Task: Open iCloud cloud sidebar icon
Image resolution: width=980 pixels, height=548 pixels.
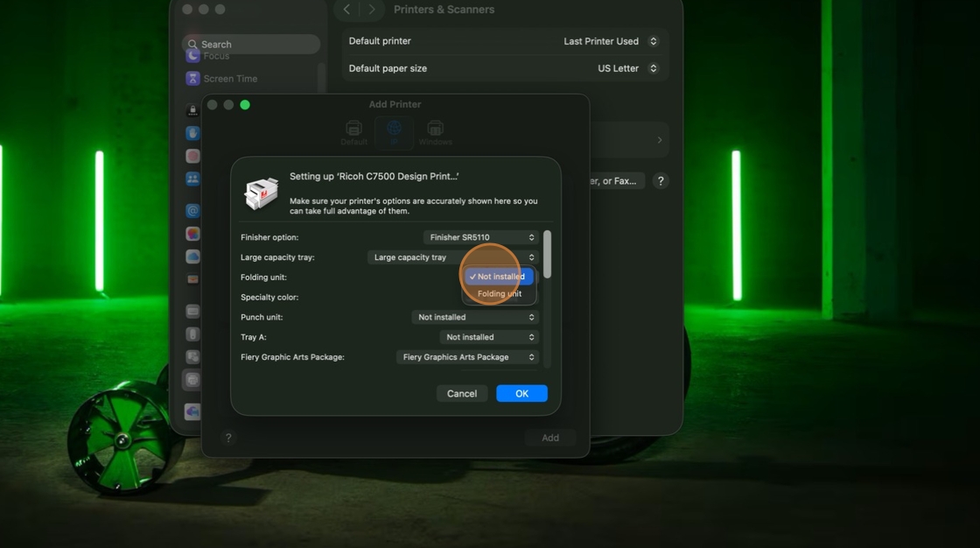Action: (192, 256)
